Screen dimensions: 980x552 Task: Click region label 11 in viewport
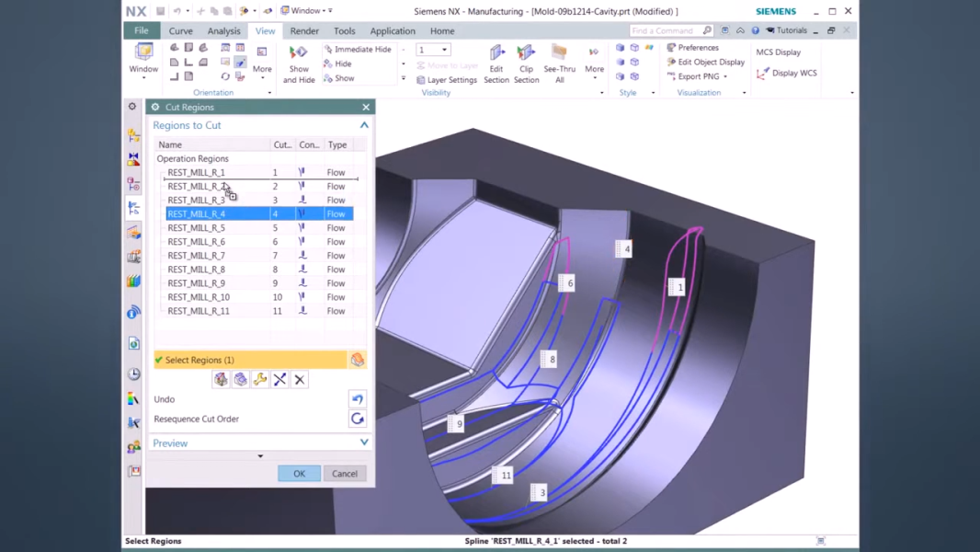(x=503, y=475)
